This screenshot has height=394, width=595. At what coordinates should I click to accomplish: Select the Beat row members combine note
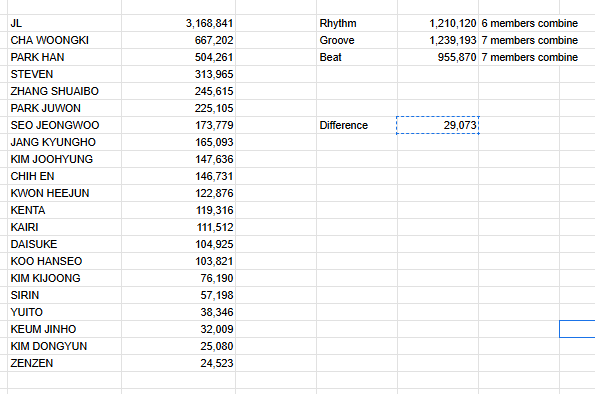pos(530,57)
